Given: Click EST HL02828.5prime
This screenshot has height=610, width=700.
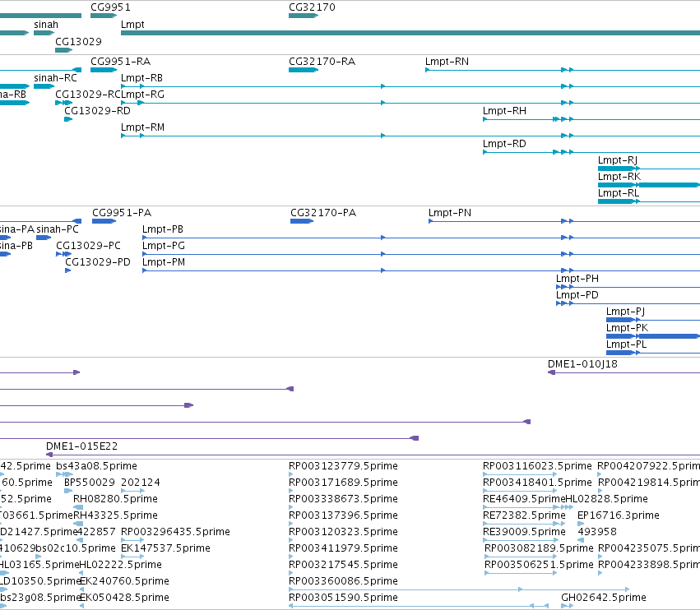Looking at the screenshot, I should click(x=568, y=507).
